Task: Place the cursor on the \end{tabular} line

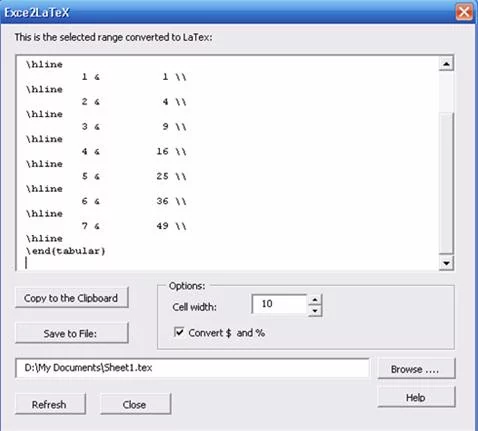Action: [66, 251]
